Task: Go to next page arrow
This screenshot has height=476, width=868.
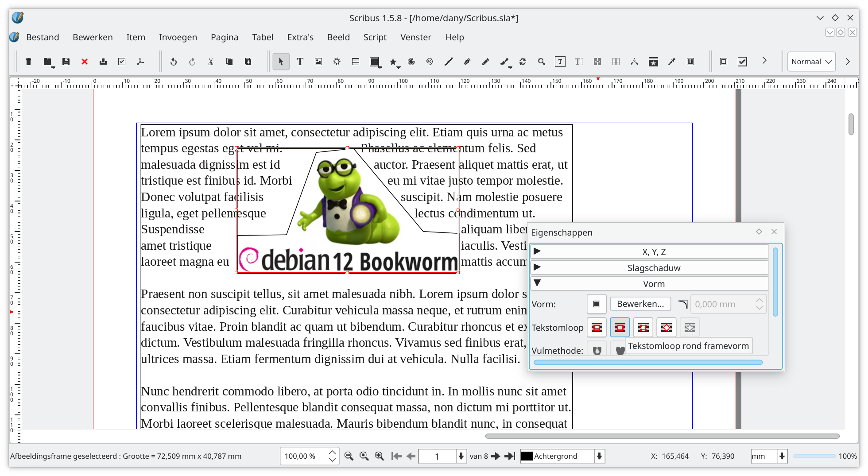Action: [x=496, y=456]
